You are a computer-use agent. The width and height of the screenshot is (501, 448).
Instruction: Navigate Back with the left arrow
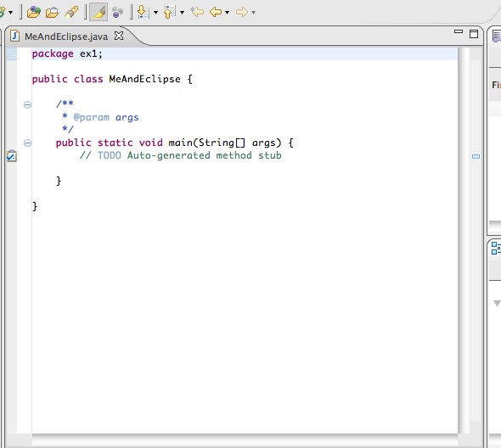[x=216, y=12]
